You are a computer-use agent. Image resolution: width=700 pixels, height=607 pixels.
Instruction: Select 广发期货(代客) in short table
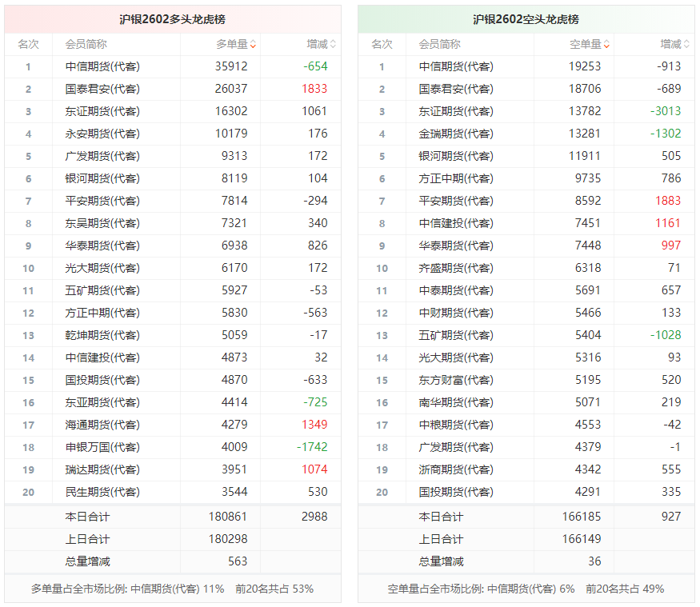click(456, 447)
